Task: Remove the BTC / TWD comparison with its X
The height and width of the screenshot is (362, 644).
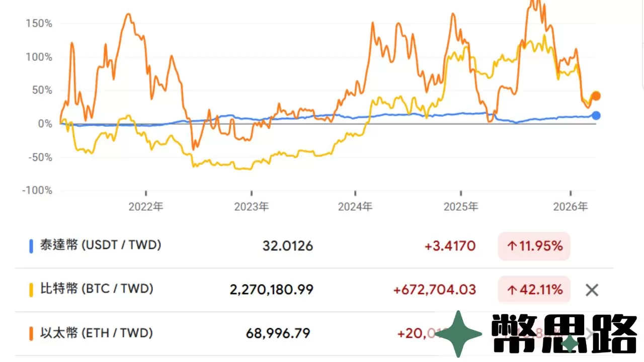Action: pos(592,290)
